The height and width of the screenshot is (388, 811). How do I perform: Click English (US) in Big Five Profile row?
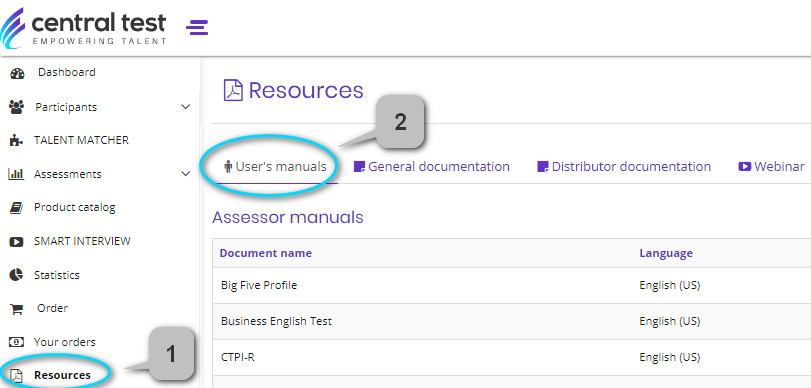click(x=669, y=285)
